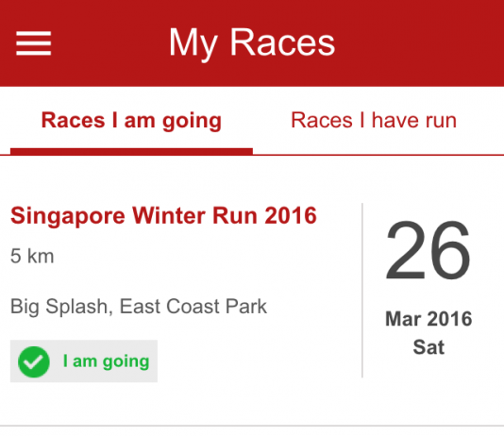
Task: Tap the 5 km distance label
Action: point(32,256)
